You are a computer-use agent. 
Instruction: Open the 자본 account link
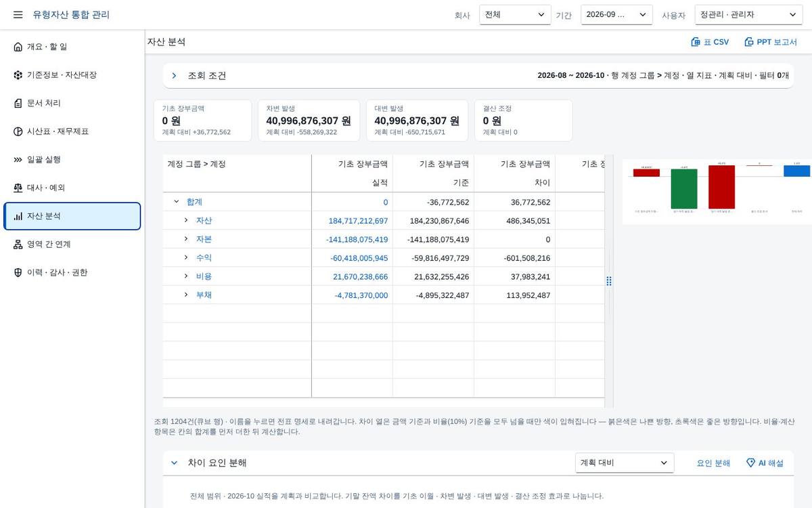coord(204,239)
